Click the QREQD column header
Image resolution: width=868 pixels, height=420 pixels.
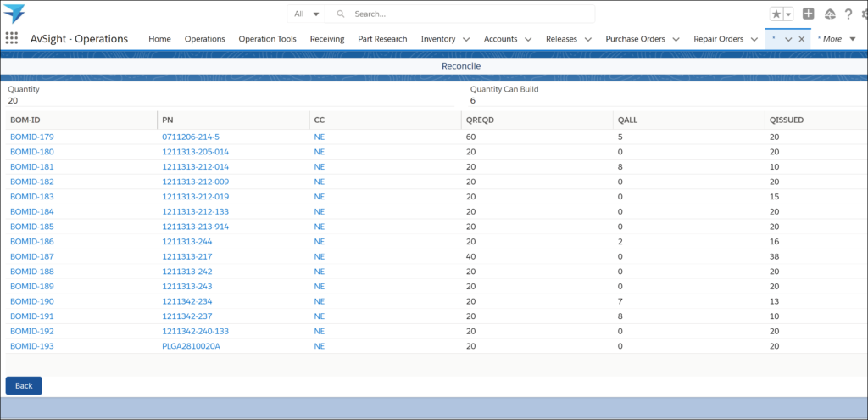[537, 120]
